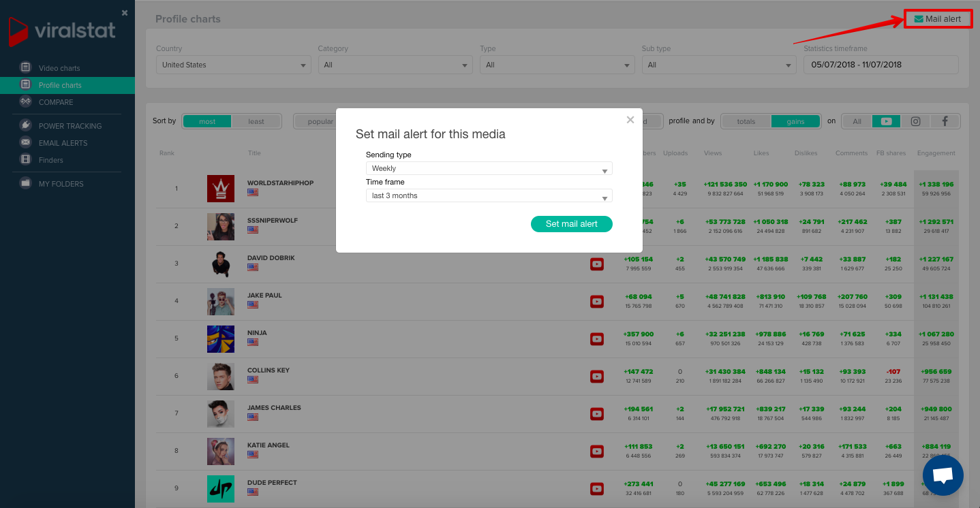Click the Video charts sidebar icon

tap(26, 67)
